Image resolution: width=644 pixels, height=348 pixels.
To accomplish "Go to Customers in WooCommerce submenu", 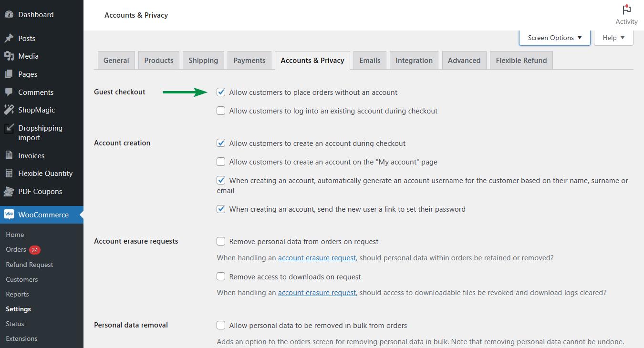I will [x=22, y=279].
